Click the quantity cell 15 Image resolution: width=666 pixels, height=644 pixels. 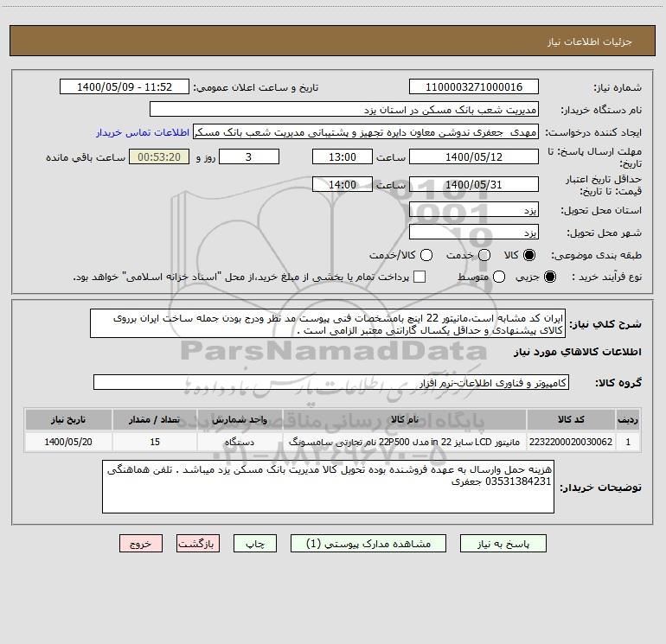(x=155, y=442)
